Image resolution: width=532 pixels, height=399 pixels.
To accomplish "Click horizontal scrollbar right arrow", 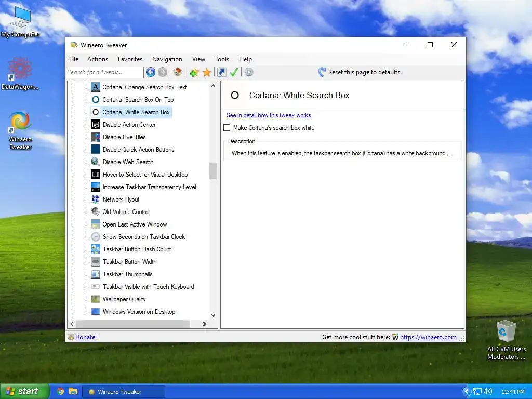I will coord(204,324).
